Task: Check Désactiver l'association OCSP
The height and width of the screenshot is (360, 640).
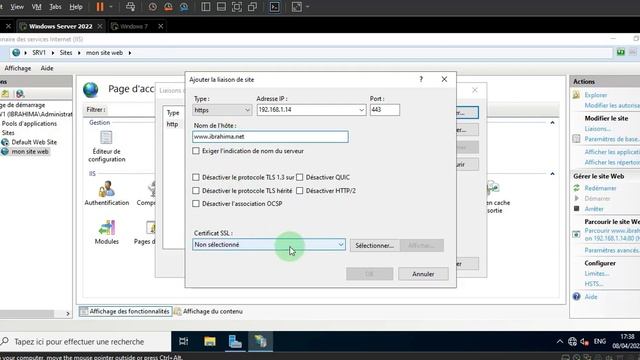Action: [x=196, y=204]
